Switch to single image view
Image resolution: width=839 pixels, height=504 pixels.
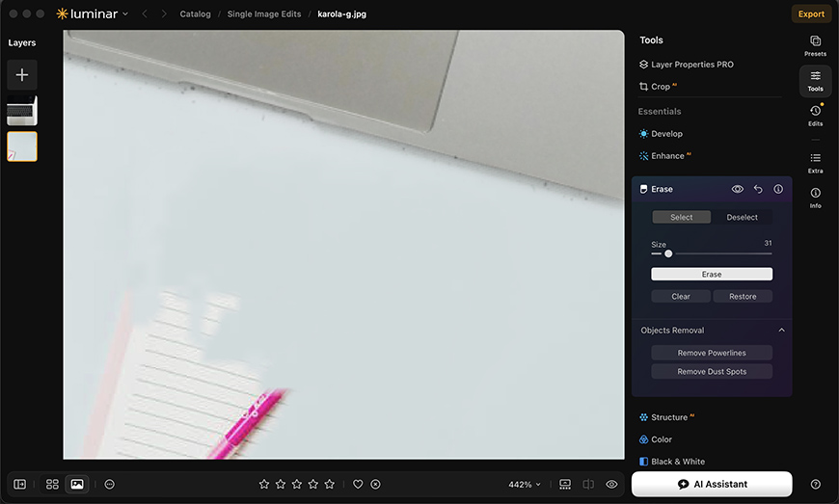click(77, 484)
